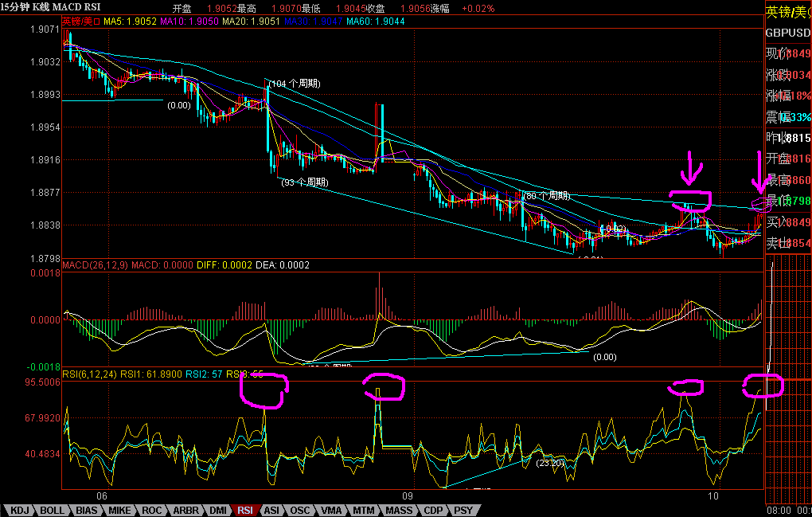Click the MACD(26,12,9) panel label
The height and width of the screenshot is (517, 812).
coord(96,264)
